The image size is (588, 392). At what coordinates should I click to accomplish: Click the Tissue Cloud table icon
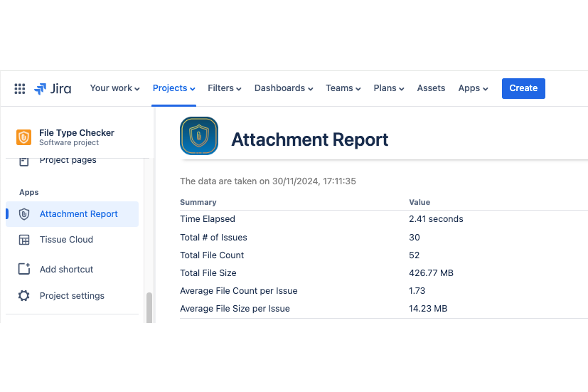(24, 240)
